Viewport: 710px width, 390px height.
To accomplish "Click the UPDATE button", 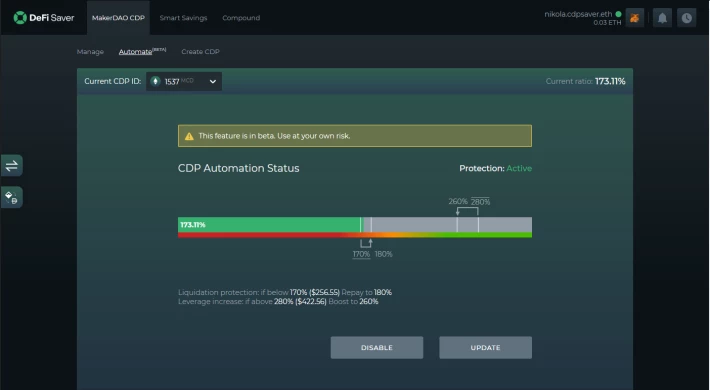I will click(x=485, y=347).
